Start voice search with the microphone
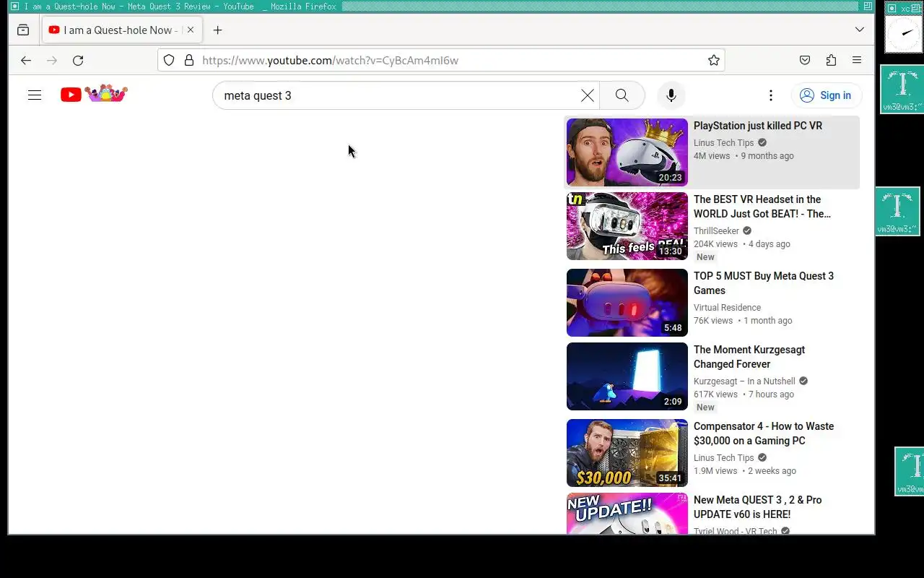924x578 pixels. point(671,95)
